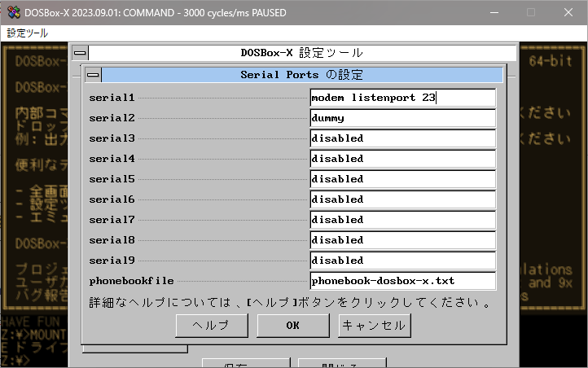Screen dimensions: 588x368
Task: Click the Serial Ports の設定 title bar
Action: tap(302, 75)
